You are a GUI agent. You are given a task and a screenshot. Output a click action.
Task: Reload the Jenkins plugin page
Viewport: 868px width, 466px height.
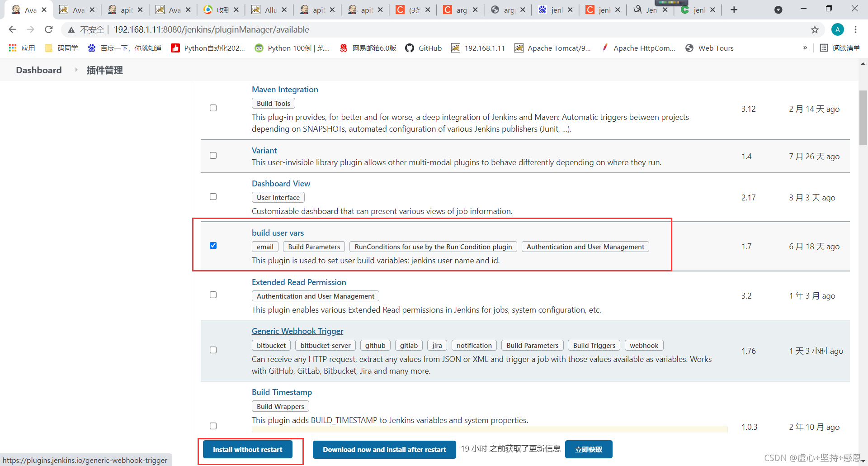[48, 29]
